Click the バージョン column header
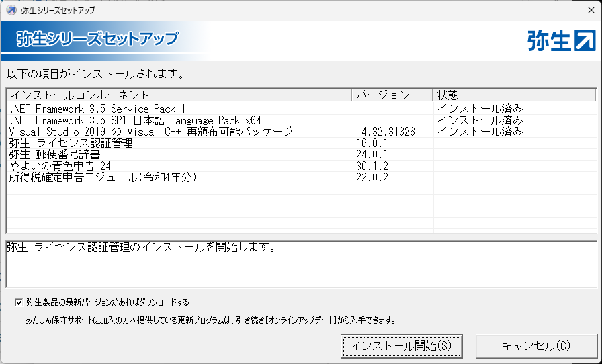602x364 pixels. pyautogui.click(x=392, y=95)
